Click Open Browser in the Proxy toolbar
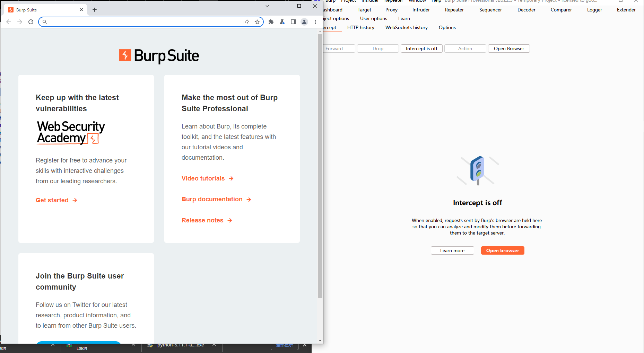 pos(509,48)
